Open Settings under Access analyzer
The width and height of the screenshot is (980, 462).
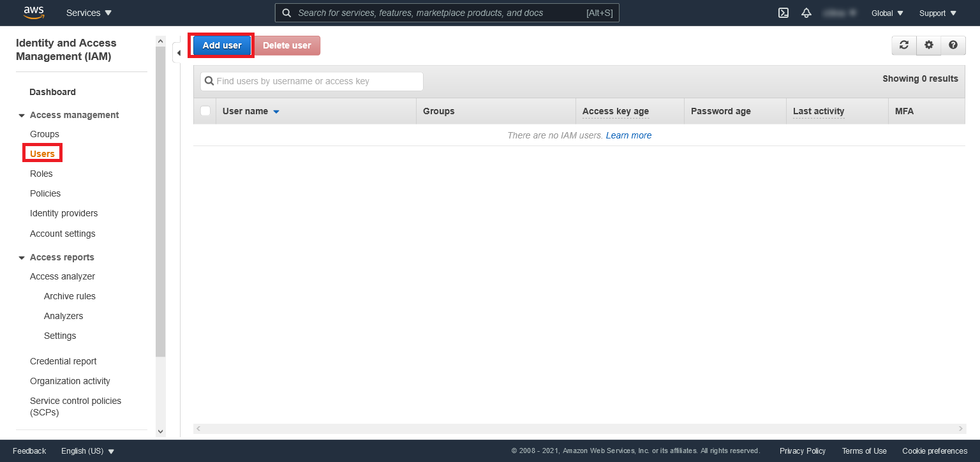[x=60, y=336]
